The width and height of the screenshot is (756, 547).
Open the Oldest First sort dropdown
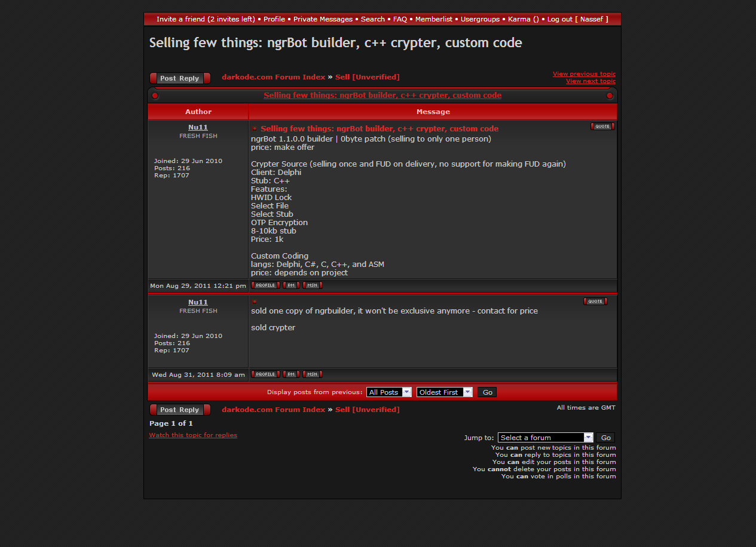click(444, 392)
